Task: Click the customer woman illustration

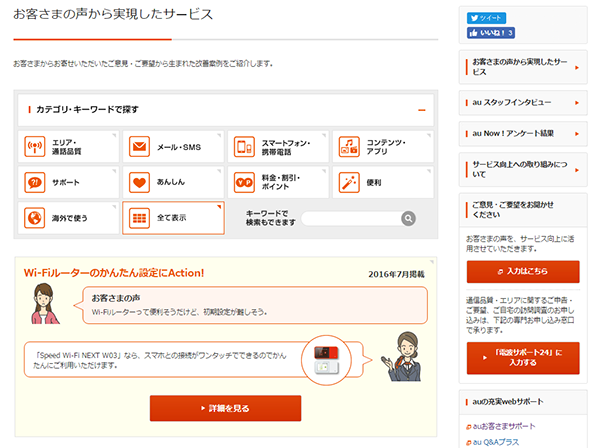Action: pos(45,304)
